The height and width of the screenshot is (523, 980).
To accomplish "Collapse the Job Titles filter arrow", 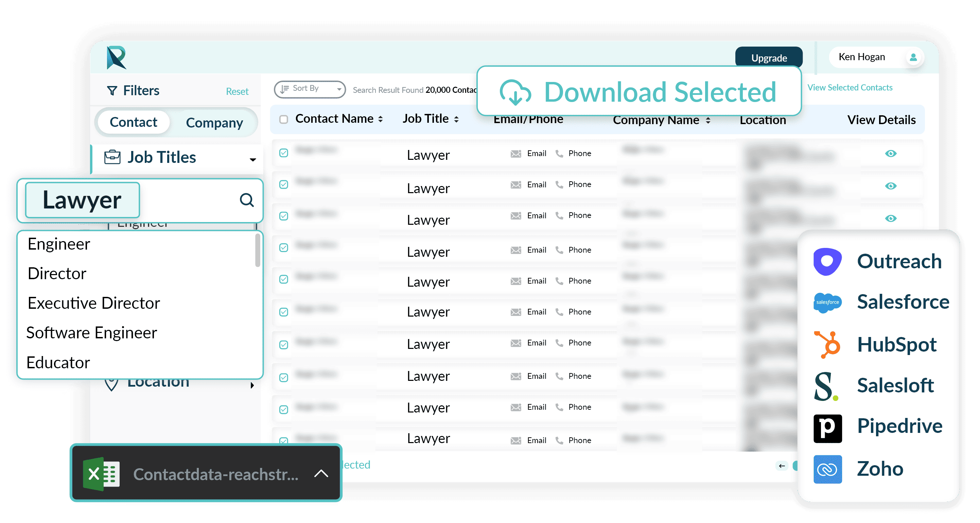I will click(x=252, y=159).
